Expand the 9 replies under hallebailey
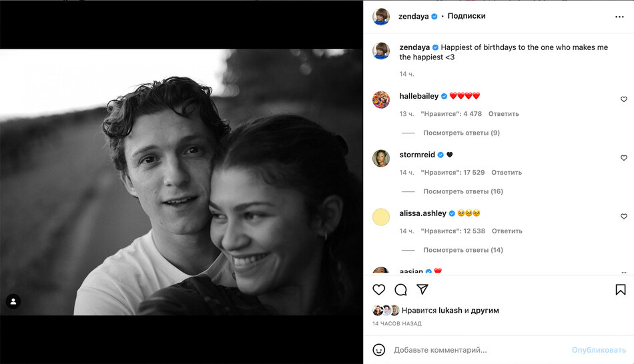This screenshot has height=364, width=634. point(461,133)
